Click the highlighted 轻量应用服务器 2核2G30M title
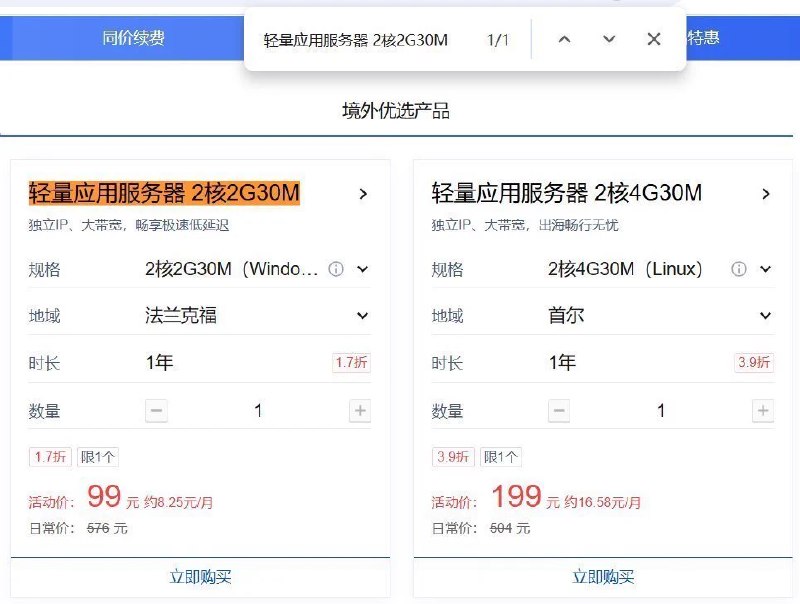Image resolution: width=800 pixels, height=604 pixels. pos(164,193)
